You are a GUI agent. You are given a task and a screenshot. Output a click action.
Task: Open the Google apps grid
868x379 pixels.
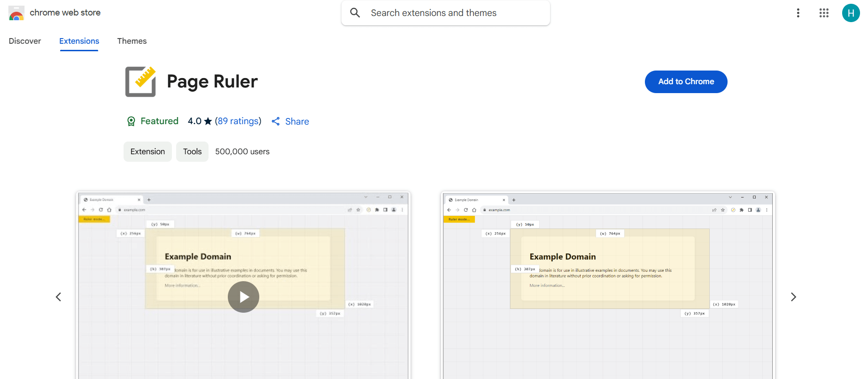(824, 13)
